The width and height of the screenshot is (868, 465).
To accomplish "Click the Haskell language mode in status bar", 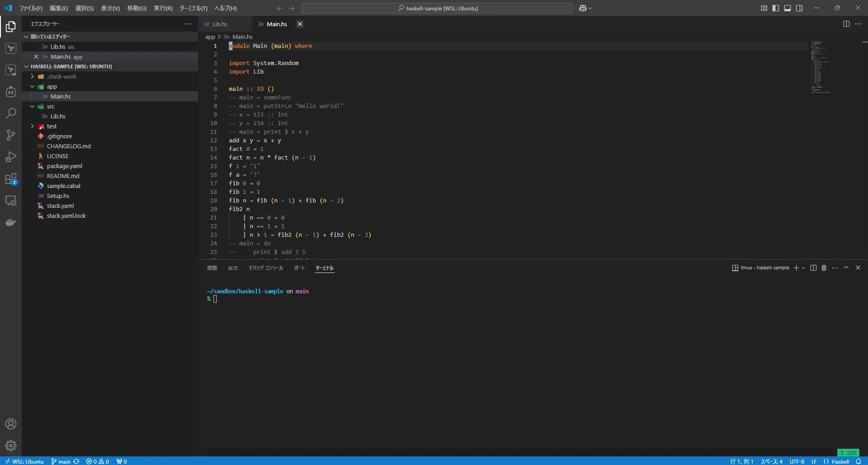I will [x=840, y=461].
